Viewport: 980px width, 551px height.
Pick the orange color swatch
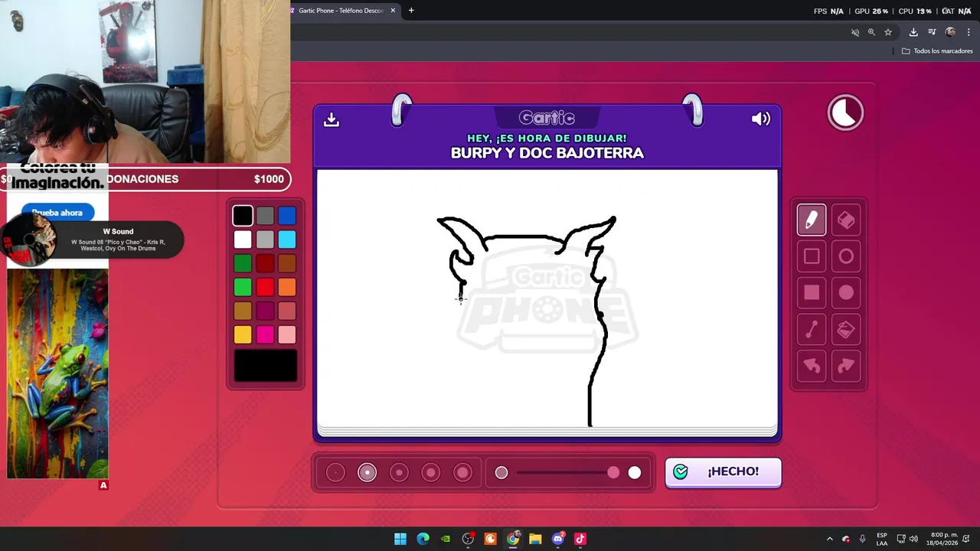(x=287, y=287)
